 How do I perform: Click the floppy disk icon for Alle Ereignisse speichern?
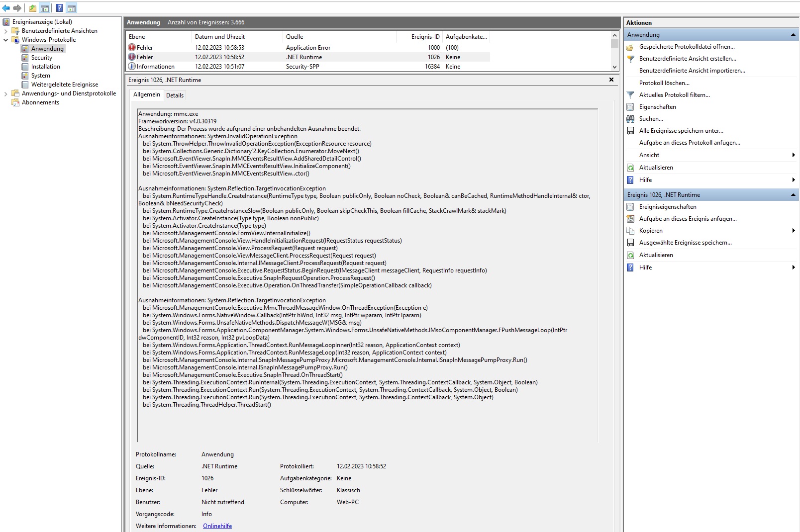(630, 131)
